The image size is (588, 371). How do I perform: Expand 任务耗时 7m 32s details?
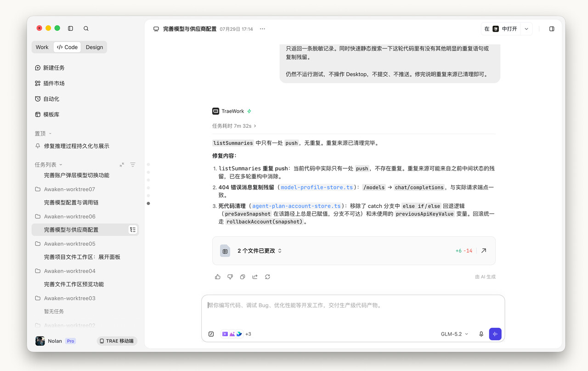[234, 126]
